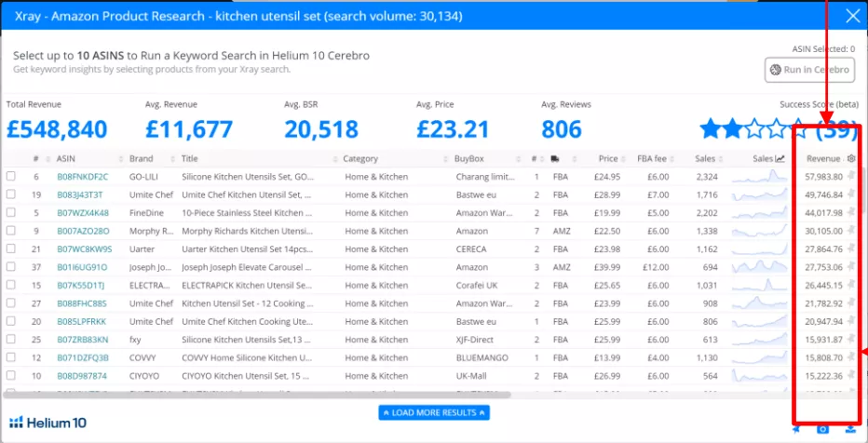This screenshot has height=443, width=868.
Task: Select checkbox for GO-LILI product
Action: coord(11,176)
